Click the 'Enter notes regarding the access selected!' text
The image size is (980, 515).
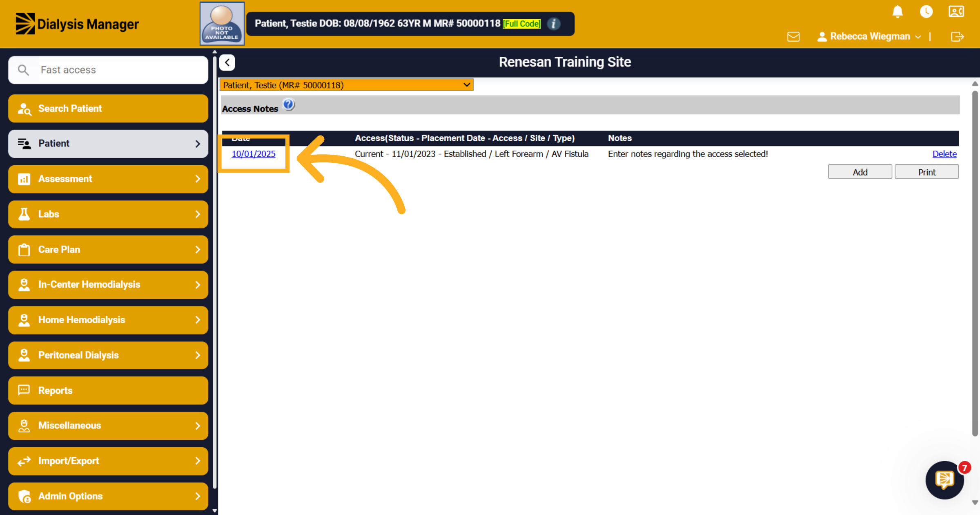click(688, 154)
